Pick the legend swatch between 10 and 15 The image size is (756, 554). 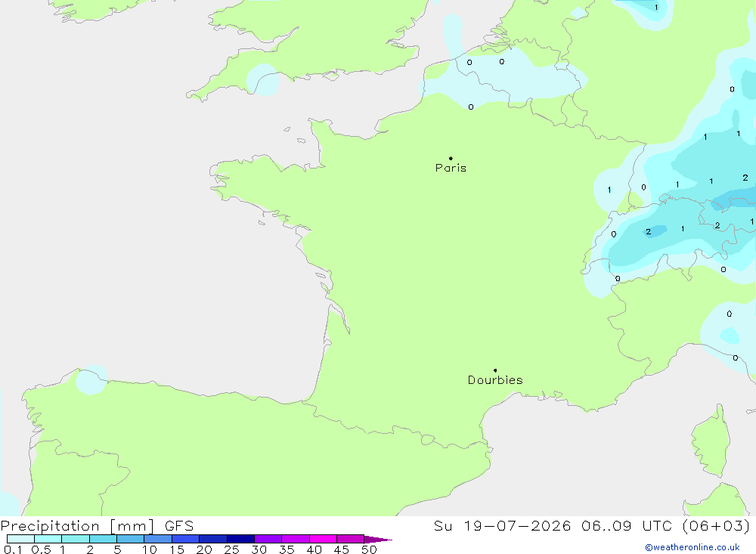[x=158, y=539]
